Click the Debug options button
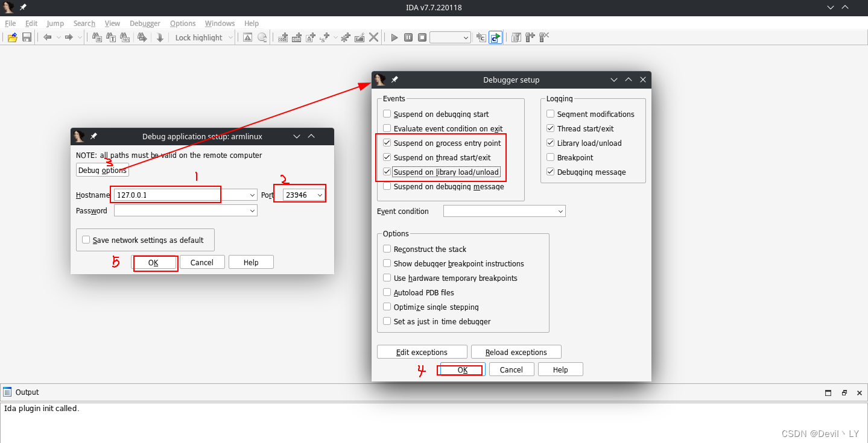This screenshot has width=868, height=443. coord(103,171)
